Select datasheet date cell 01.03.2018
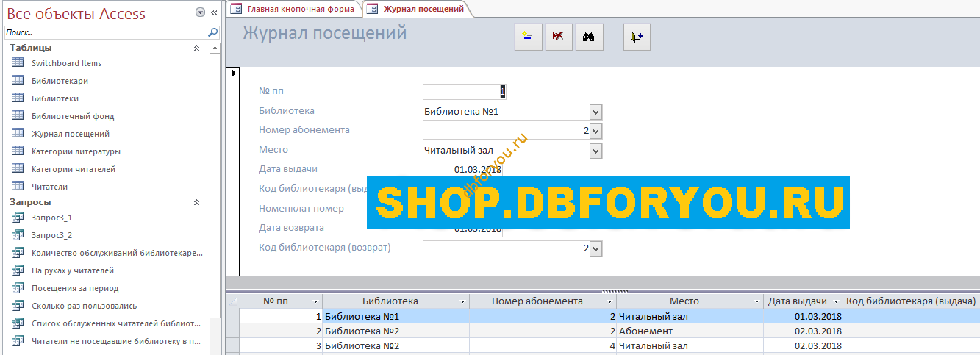980x355 pixels. [x=803, y=316]
